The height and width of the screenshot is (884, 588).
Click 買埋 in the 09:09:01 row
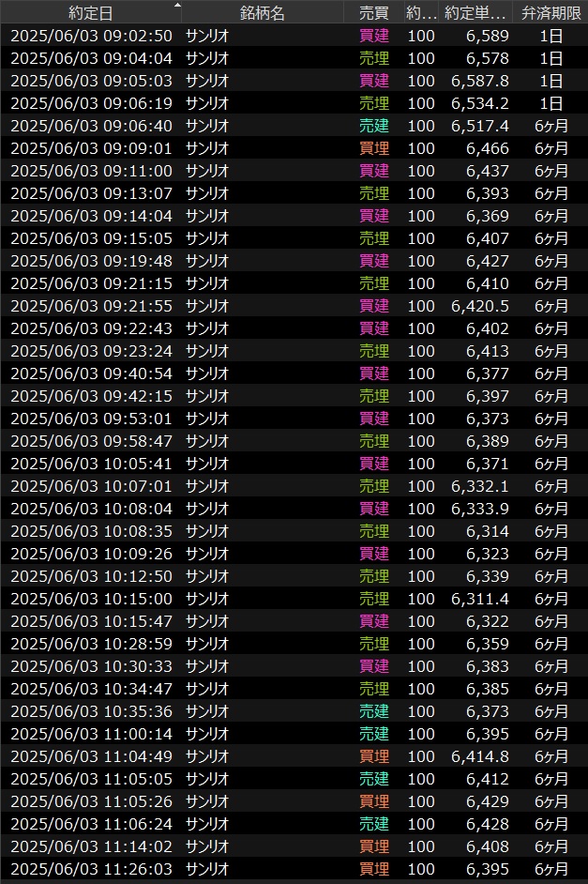374,148
